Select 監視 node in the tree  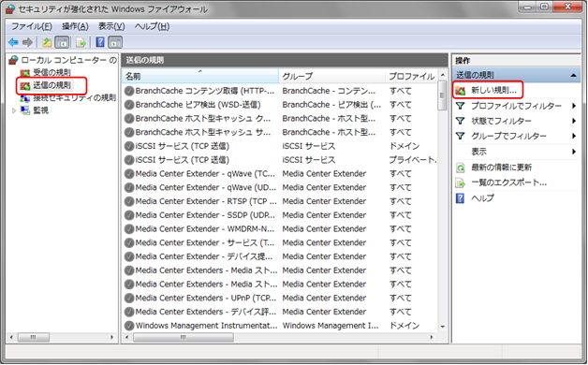coord(40,110)
